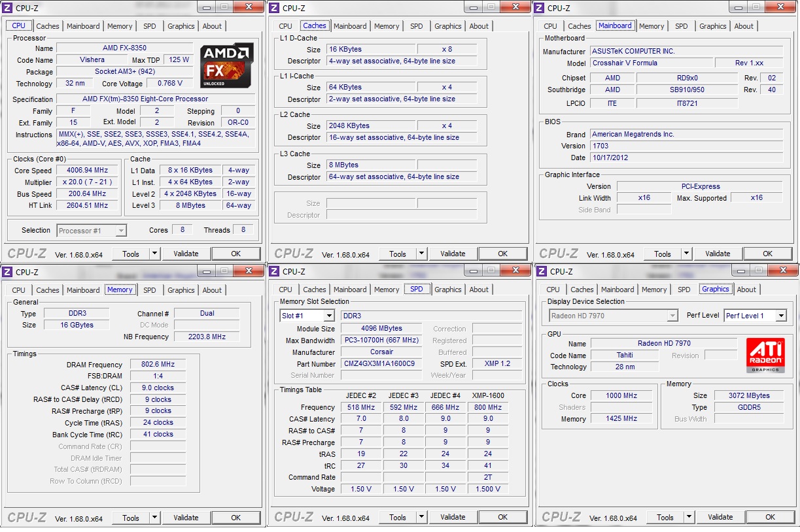
Task: Open the Processor #1 selection dropdown
Action: (121, 231)
